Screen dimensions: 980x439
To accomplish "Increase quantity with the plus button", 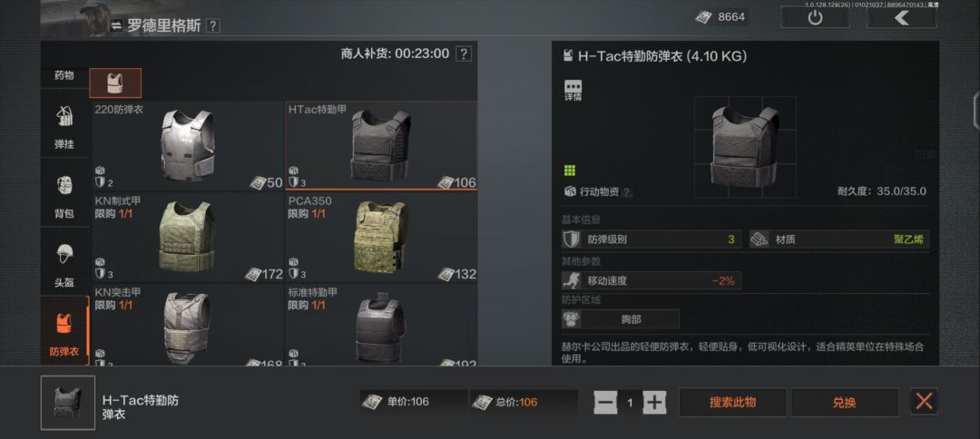I will coord(653,402).
